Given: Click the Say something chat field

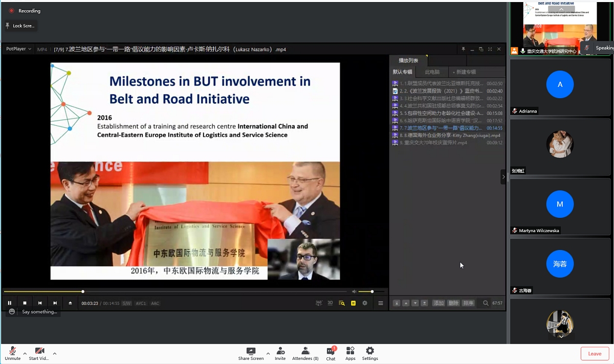Looking at the screenshot, I should pyautogui.click(x=39, y=311).
